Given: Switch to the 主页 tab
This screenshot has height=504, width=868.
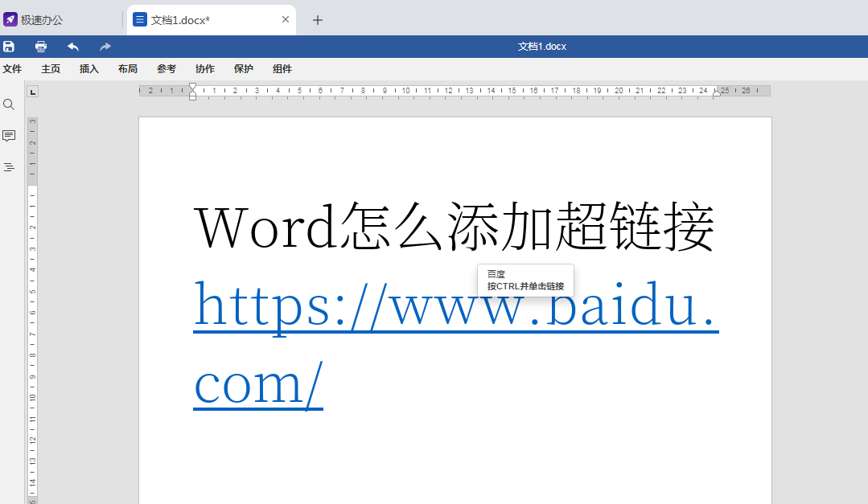Looking at the screenshot, I should click(x=51, y=68).
